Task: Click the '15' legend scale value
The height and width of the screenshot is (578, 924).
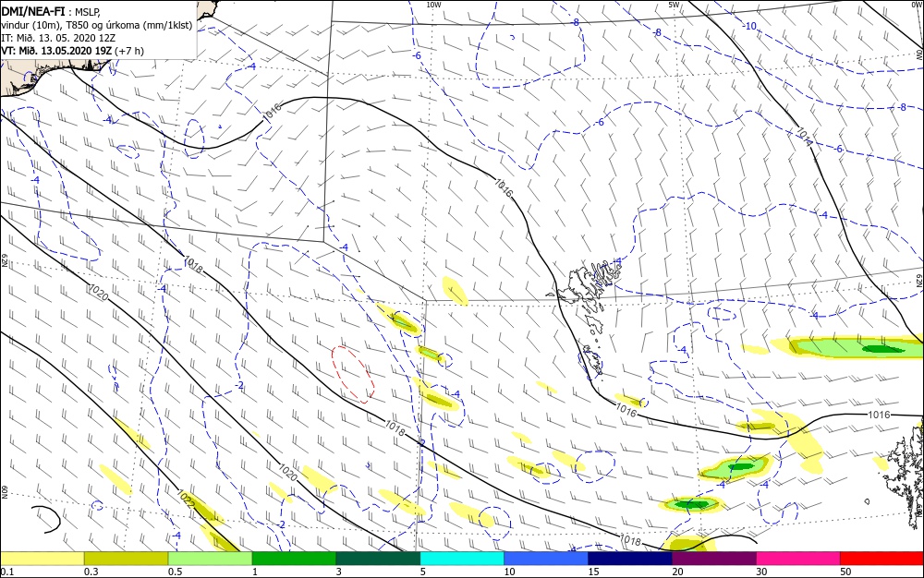Action: (x=593, y=572)
